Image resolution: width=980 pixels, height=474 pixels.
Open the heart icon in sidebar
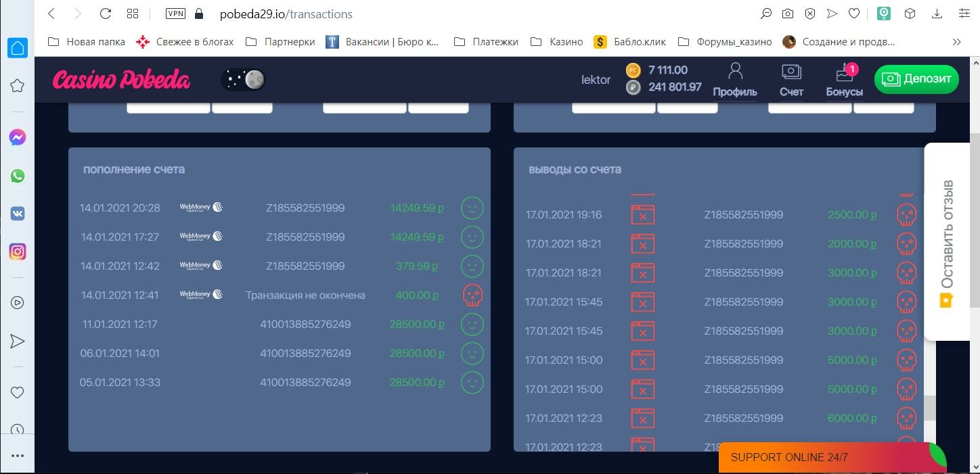(x=18, y=392)
